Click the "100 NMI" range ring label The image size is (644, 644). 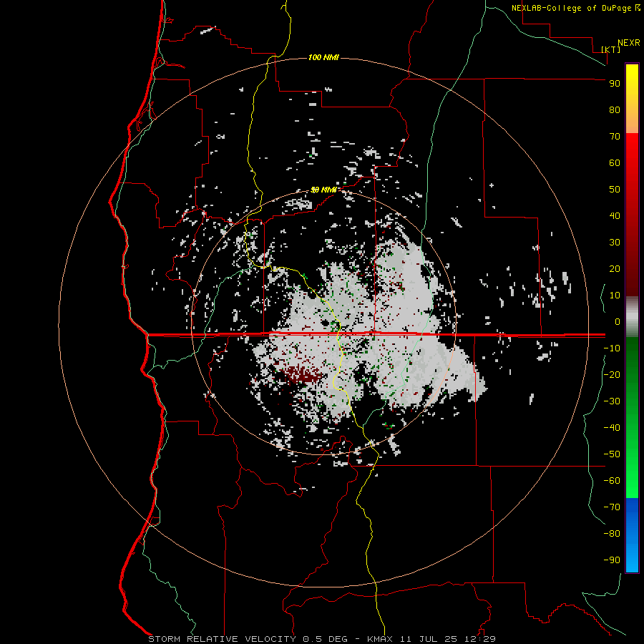pos(323,57)
